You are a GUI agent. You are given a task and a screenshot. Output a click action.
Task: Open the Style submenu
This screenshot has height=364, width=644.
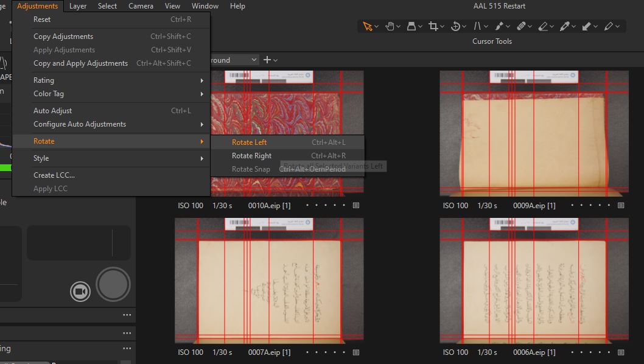(x=111, y=158)
